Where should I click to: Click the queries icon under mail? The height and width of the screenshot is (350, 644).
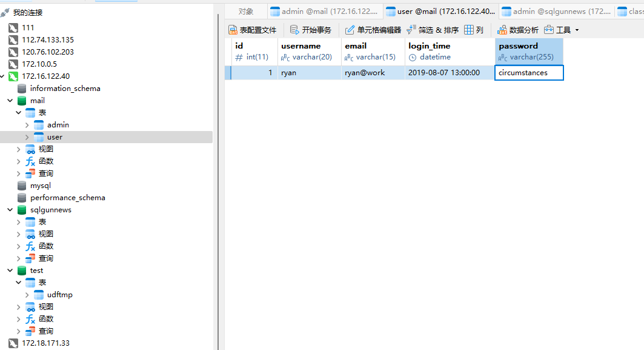pyautogui.click(x=30, y=173)
